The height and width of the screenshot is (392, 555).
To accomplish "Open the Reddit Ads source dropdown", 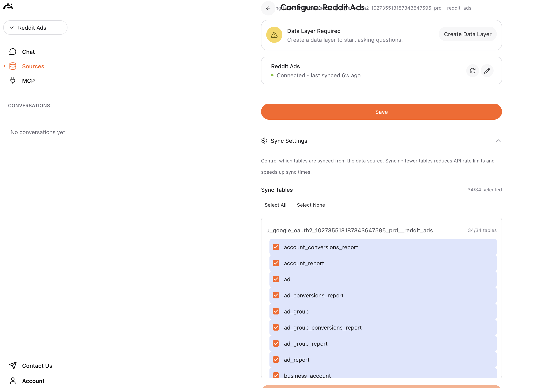I will point(35,28).
